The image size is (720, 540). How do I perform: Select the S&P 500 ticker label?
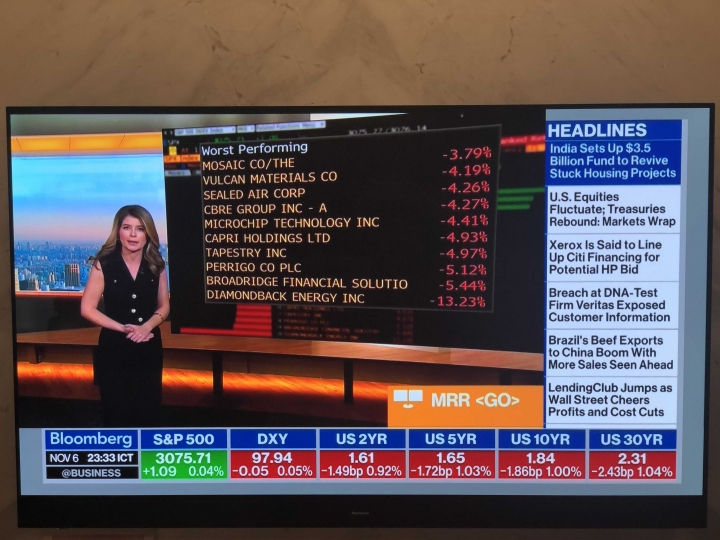click(184, 439)
